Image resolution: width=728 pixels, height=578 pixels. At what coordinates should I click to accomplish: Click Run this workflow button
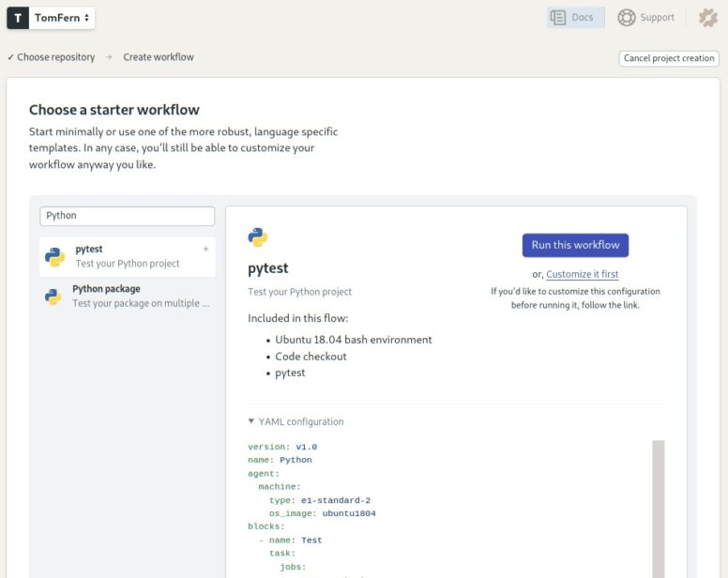pos(575,245)
